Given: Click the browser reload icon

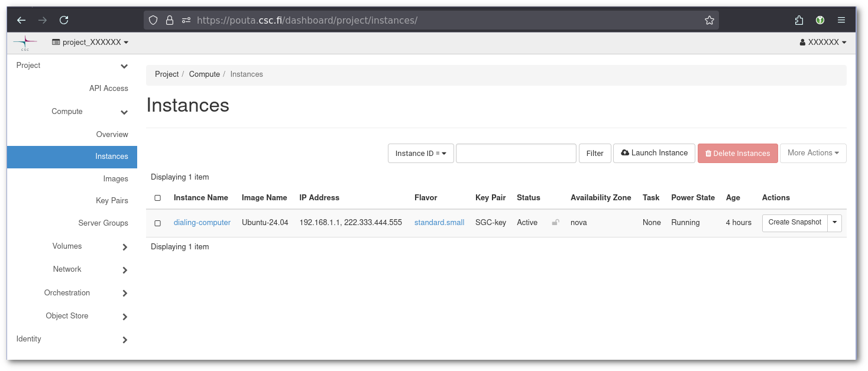Looking at the screenshot, I should click(x=64, y=20).
